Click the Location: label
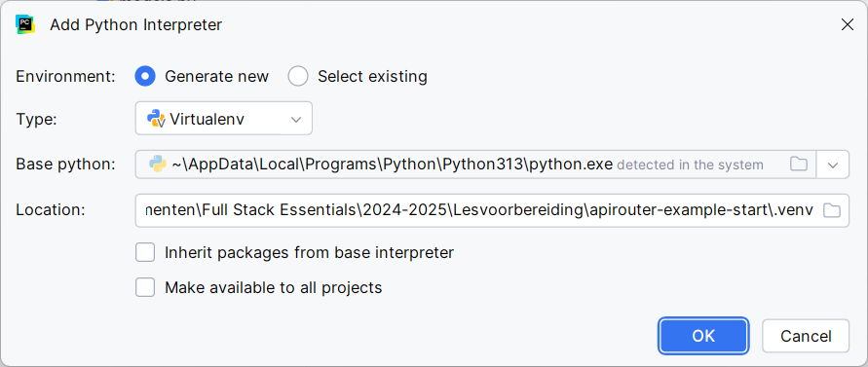This screenshot has height=367, width=868. 51,210
